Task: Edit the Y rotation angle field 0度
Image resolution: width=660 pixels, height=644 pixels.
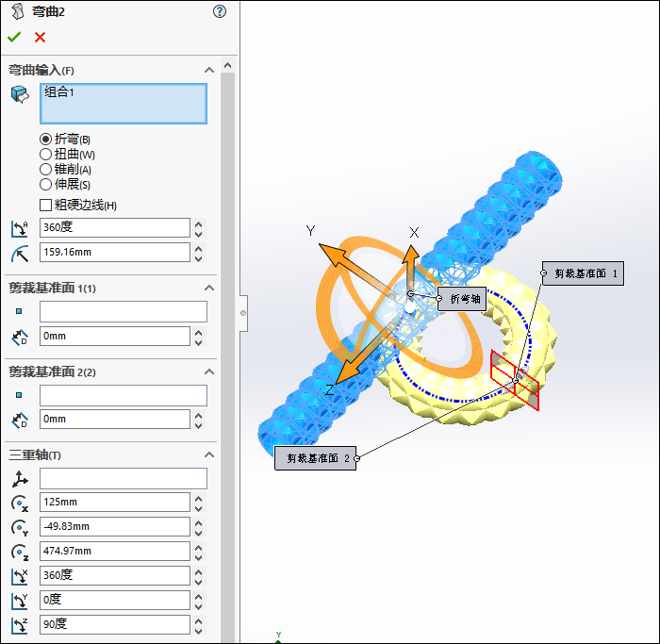Action: tap(114, 600)
